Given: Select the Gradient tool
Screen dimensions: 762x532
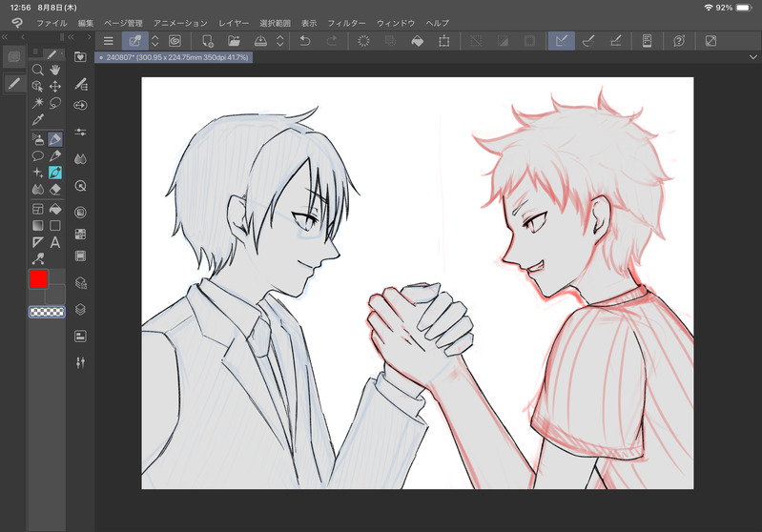Looking at the screenshot, I should 37,226.
